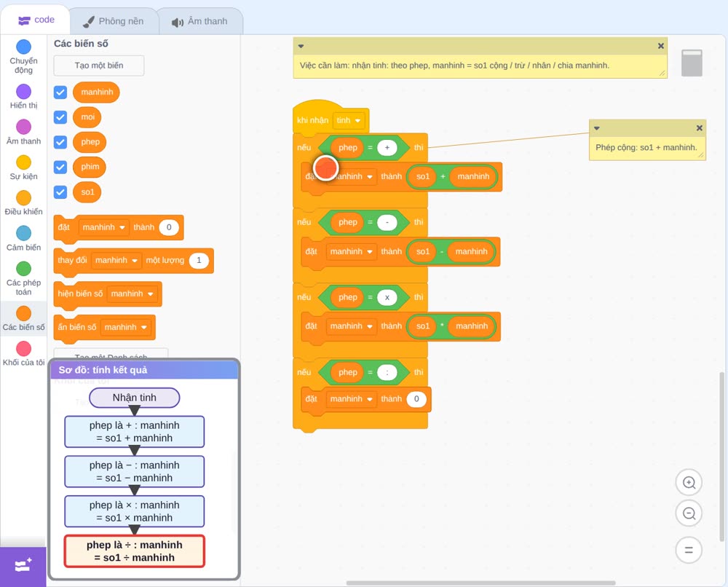Collapse the 'Phép cộng' comment
The image size is (728, 587).
tap(597, 128)
